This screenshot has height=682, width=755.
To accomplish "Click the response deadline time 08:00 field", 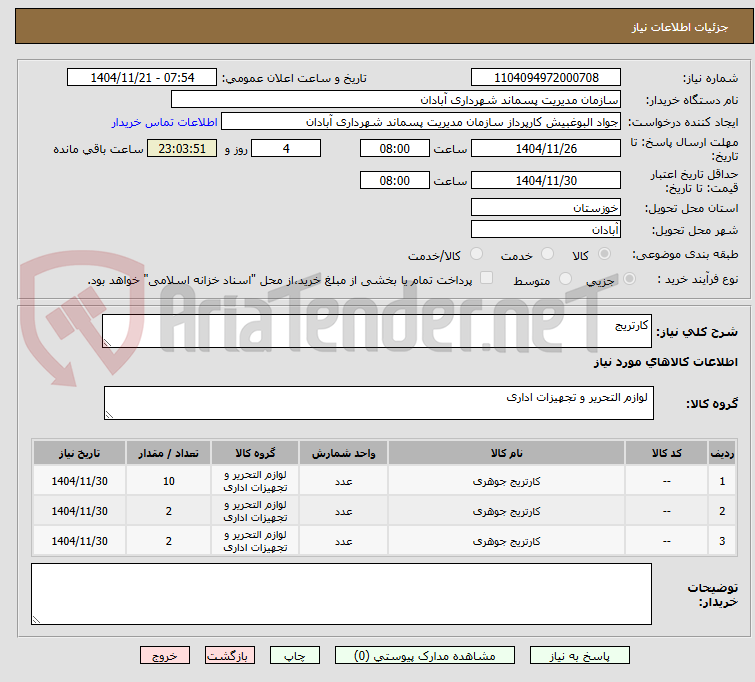I will [395, 148].
